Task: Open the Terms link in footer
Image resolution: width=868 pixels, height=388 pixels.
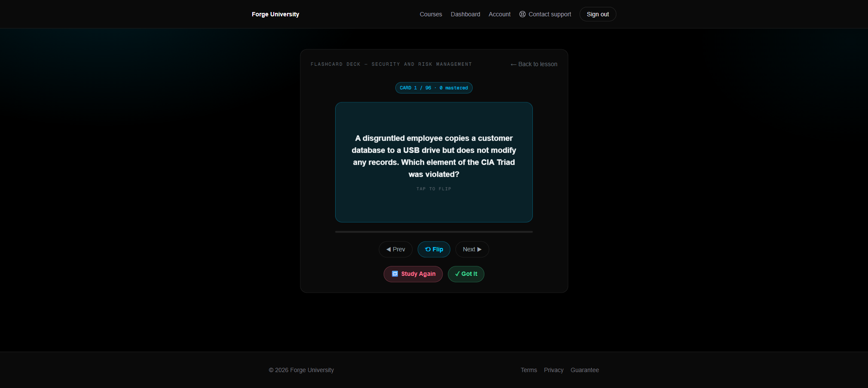Action: 529,370
